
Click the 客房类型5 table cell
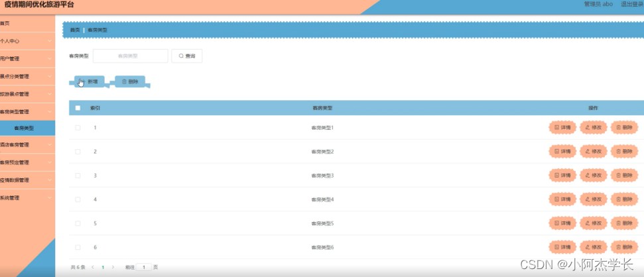[323, 223]
